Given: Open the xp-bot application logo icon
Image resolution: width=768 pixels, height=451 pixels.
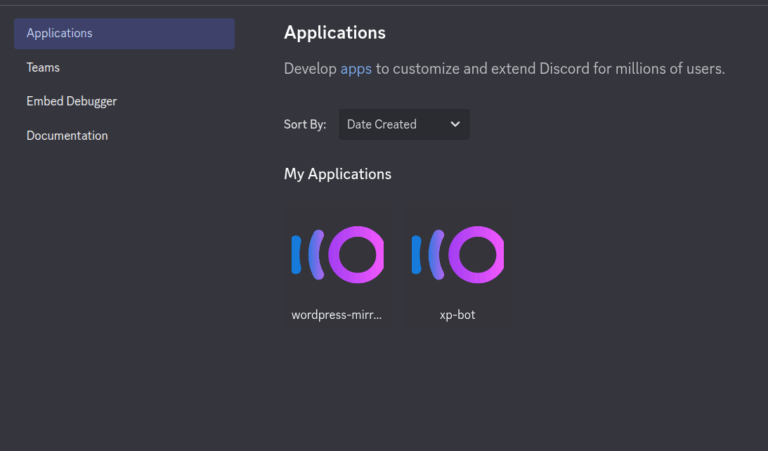Looking at the screenshot, I should [457, 255].
